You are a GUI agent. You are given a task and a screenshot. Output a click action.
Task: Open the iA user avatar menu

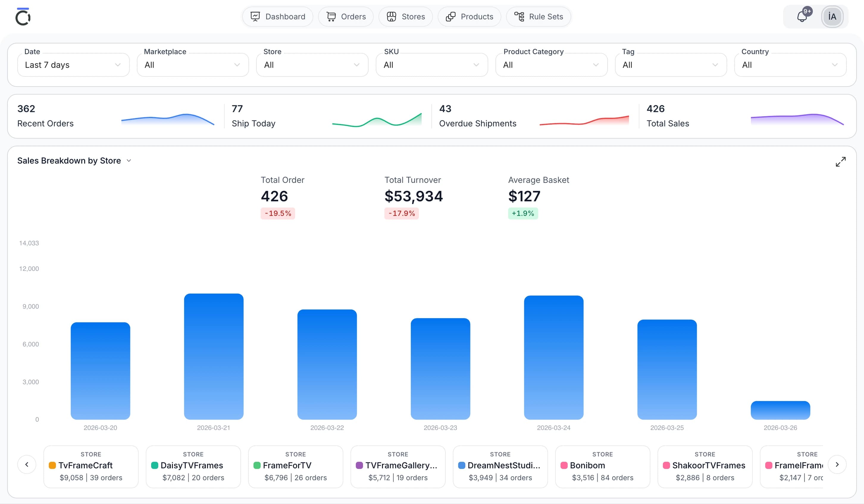pos(832,16)
